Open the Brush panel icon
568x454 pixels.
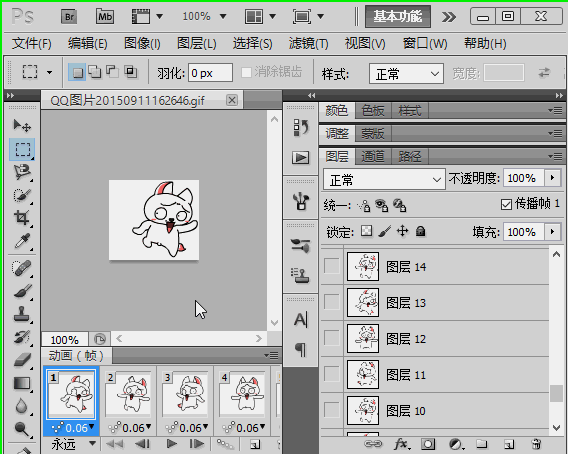(301, 246)
